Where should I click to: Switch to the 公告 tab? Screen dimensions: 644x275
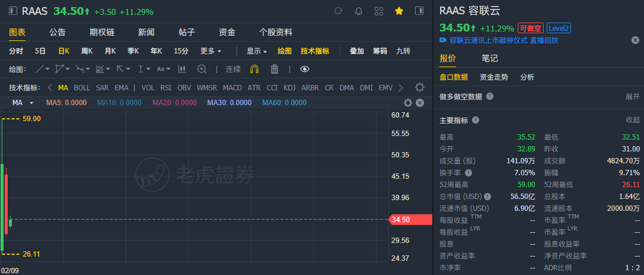pos(58,32)
